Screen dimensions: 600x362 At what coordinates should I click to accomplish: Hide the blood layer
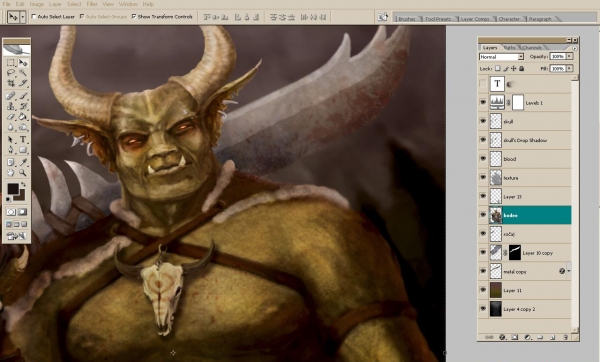(x=483, y=158)
